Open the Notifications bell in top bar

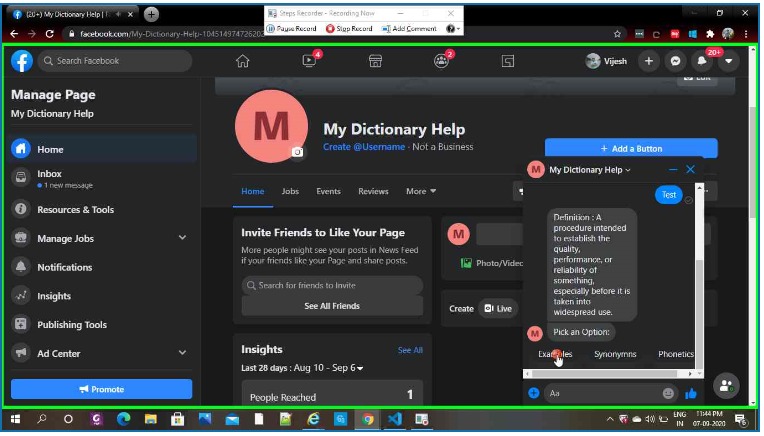click(702, 61)
